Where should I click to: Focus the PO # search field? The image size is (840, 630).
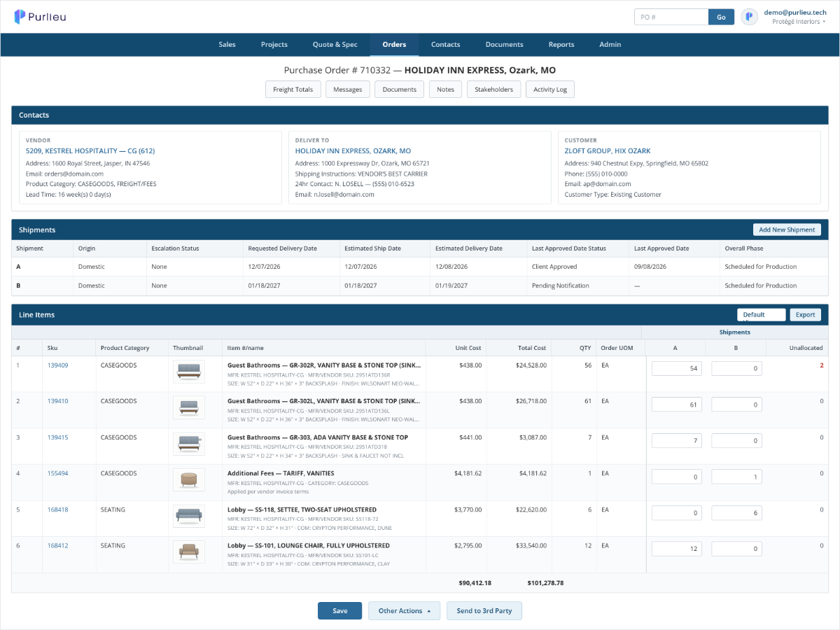[x=671, y=17]
